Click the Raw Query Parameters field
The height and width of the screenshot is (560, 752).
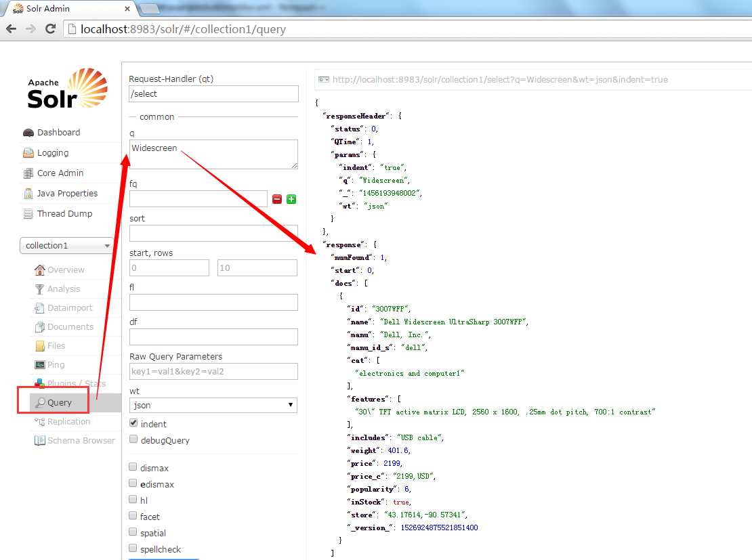click(x=213, y=372)
